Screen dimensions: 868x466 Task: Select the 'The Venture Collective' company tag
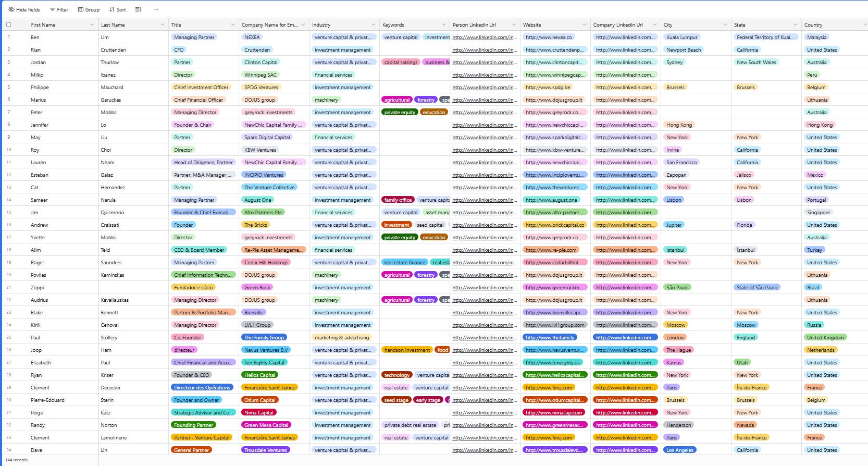pyautogui.click(x=269, y=188)
